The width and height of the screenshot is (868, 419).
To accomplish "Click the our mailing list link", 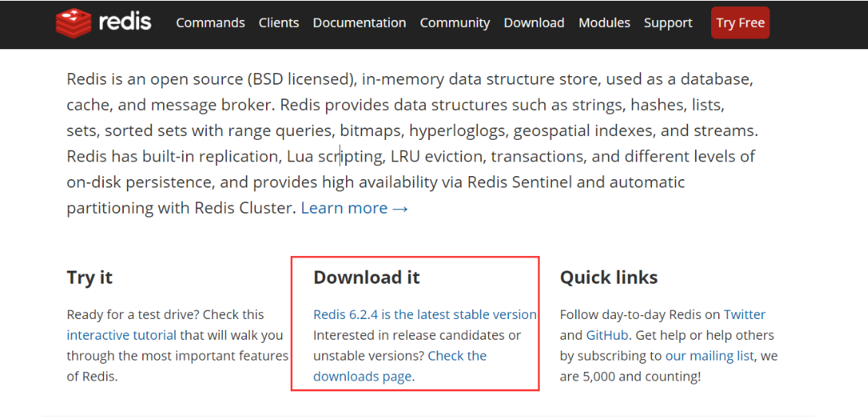I will (710, 355).
